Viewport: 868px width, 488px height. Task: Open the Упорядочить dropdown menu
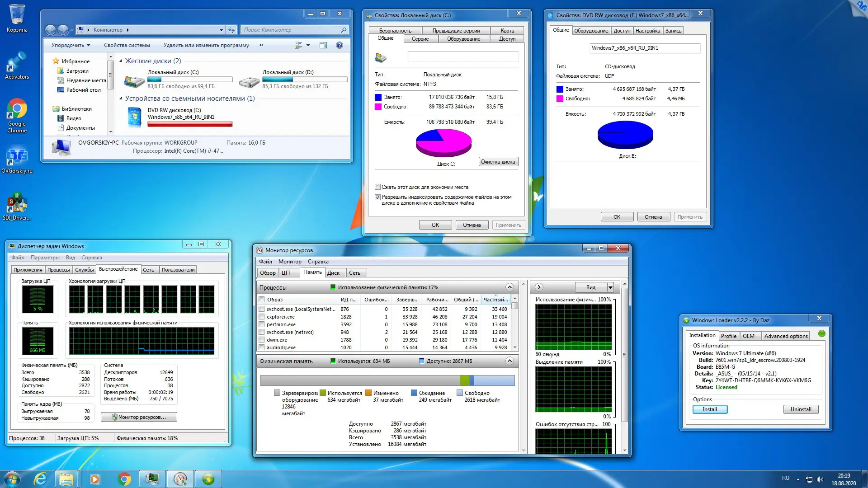(71, 45)
